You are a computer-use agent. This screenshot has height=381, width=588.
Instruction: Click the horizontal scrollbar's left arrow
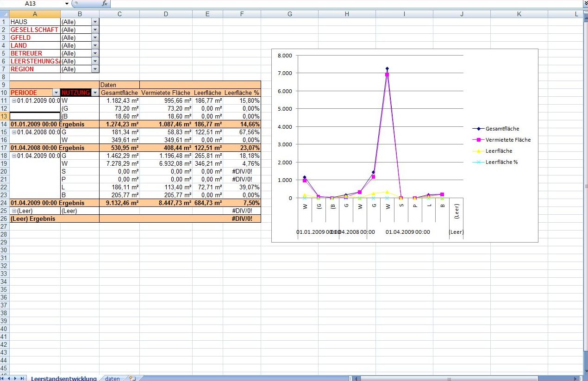[356, 378]
